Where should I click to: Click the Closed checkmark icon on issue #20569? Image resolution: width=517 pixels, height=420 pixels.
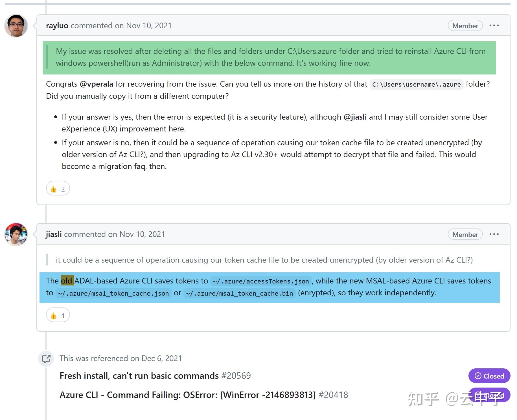(478, 376)
